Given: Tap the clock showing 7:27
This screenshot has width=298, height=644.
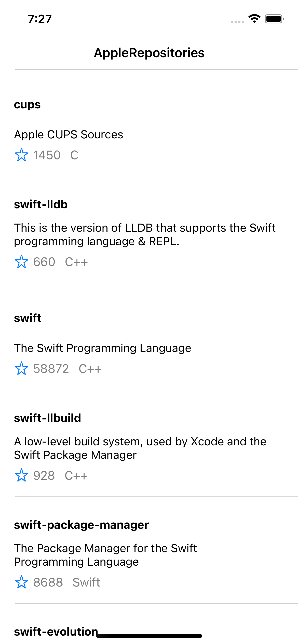Looking at the screenshot, I should [39, 18].
